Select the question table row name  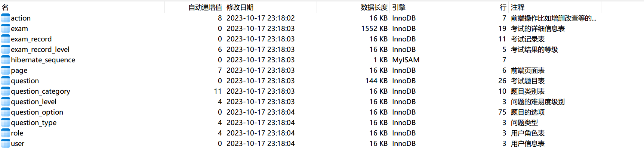coord(25,81)
